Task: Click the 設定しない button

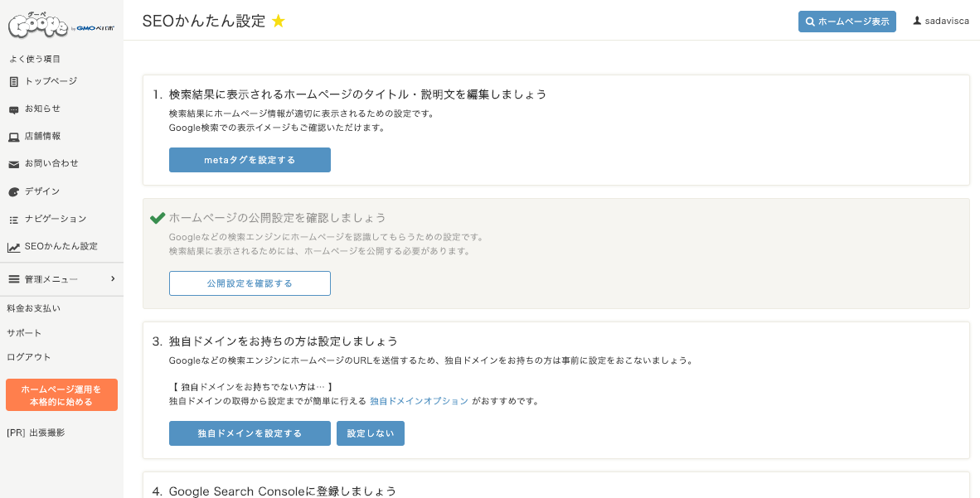Action: point(370,433)
